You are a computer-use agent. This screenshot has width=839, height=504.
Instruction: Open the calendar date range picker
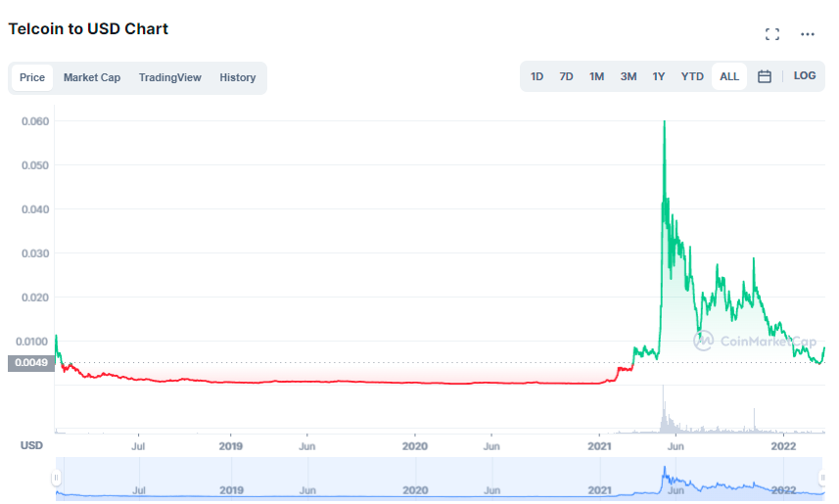(x=764, y=76)
